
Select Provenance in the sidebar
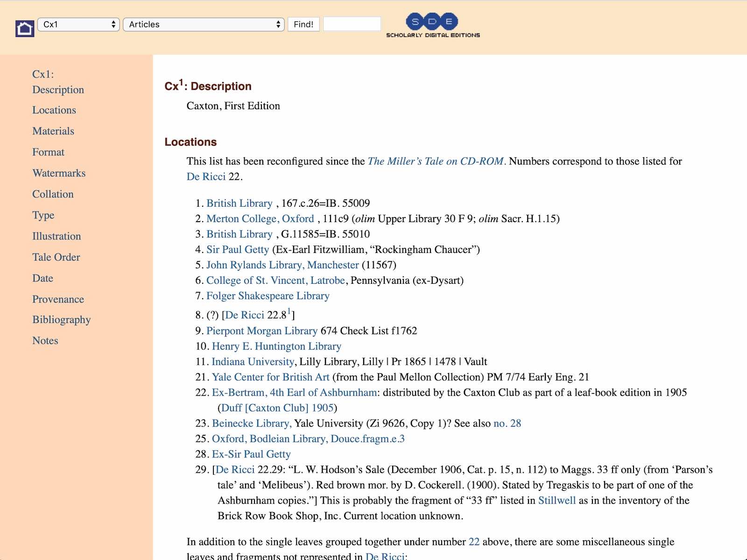[x=58, y=299]
